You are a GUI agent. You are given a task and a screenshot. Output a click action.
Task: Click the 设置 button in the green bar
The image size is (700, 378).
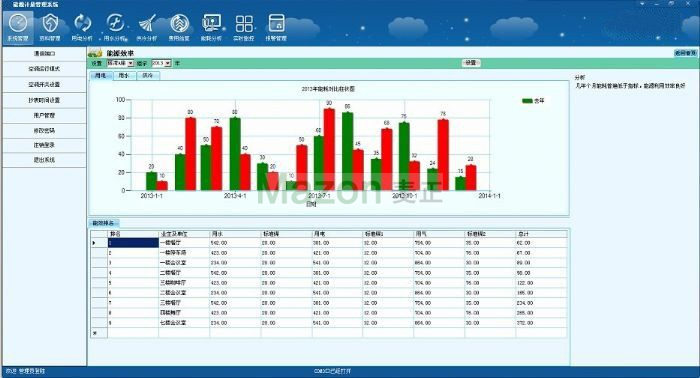pos(471,63)
